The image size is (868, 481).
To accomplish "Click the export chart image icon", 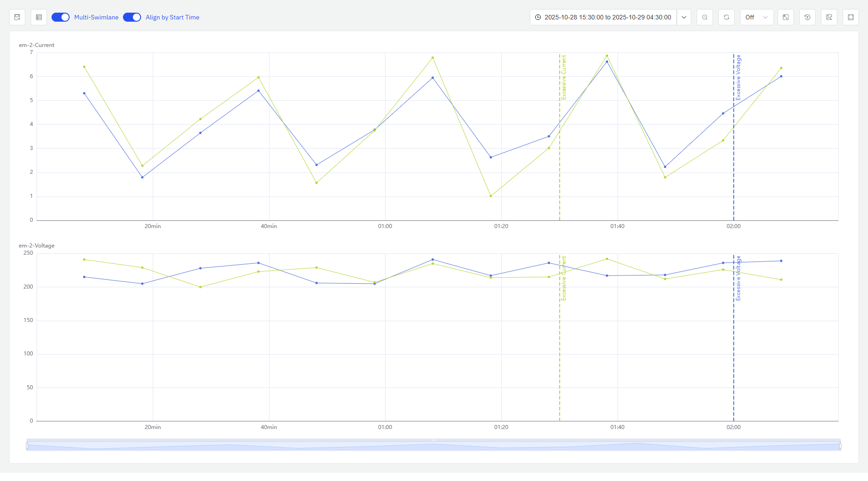I will (829, 17).
